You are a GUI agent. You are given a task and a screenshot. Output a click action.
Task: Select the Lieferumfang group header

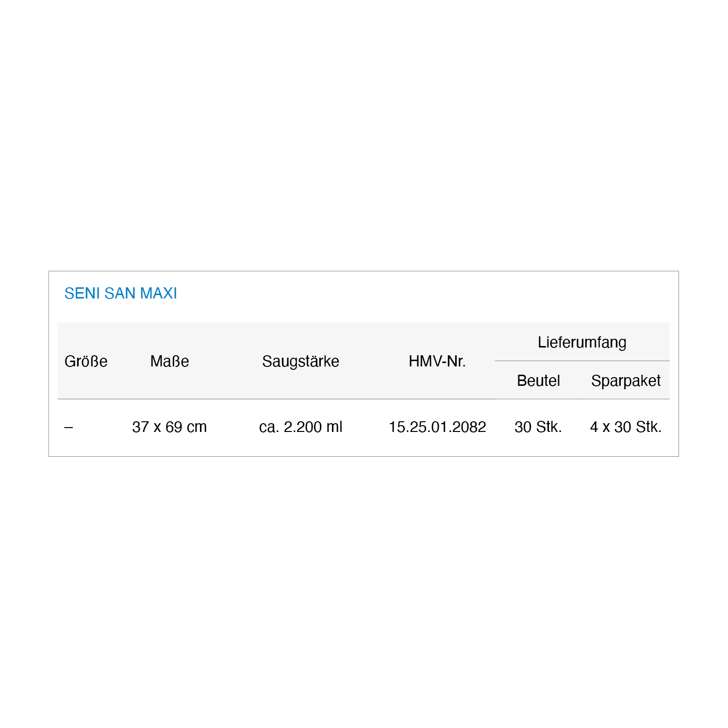[582, 342]
